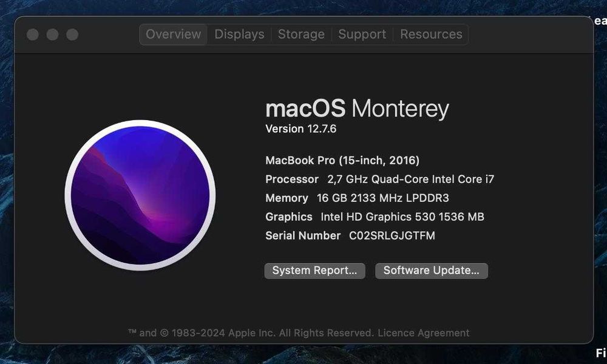Screen dimensions: 607x364
Task: Select the serial number C02SRLGJGTFM
Action: (x=392, y=235)
